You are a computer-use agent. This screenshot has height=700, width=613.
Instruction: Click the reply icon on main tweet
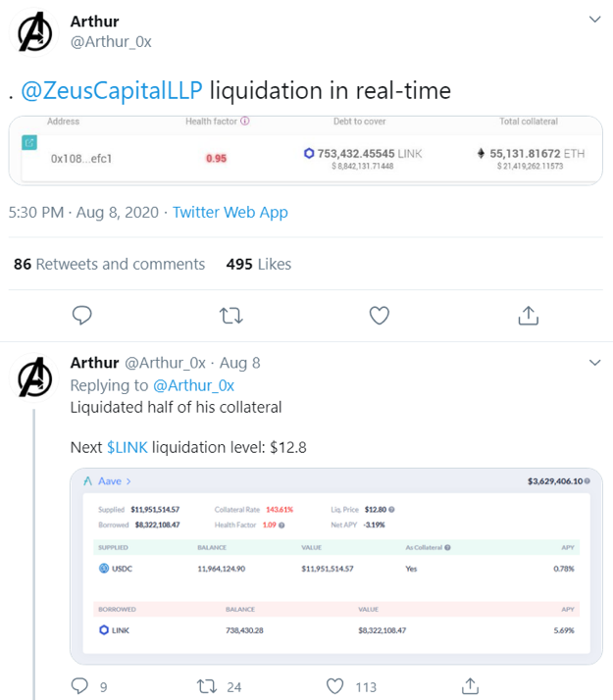click(81, 315)
